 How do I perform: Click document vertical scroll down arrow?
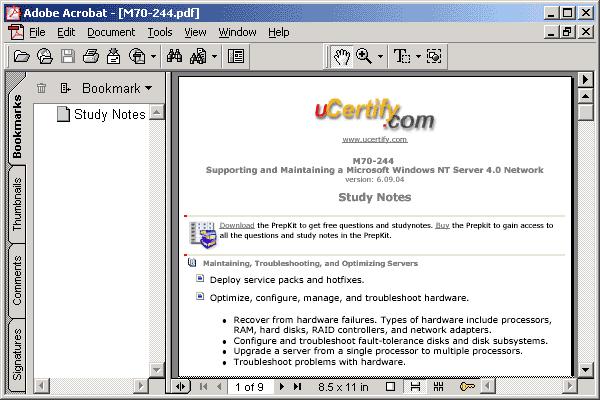[x=585, y=369]
